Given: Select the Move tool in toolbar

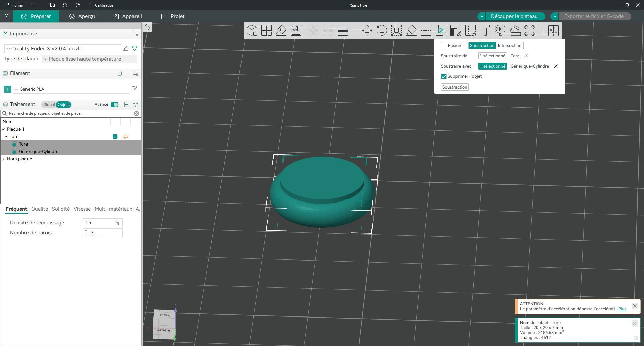Looking at the screenshot, I should (x=367, y=31).
